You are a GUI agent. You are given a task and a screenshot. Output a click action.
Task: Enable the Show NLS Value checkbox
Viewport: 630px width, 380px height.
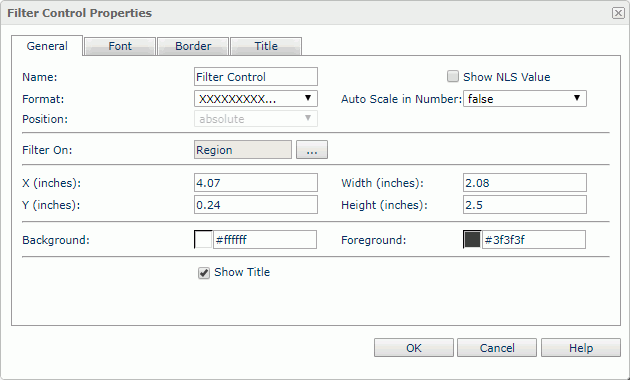pos(453,76)
